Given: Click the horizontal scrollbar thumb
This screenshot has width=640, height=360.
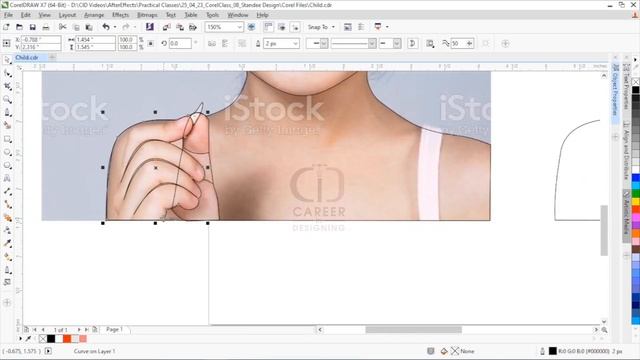Looking at the screenshot, I should point(413,329).
